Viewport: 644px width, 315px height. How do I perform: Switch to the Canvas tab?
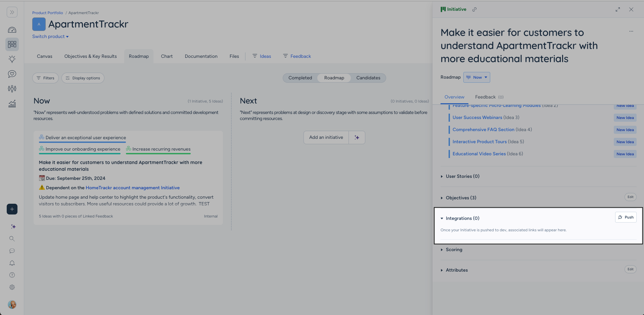click(x=45, y=56)
